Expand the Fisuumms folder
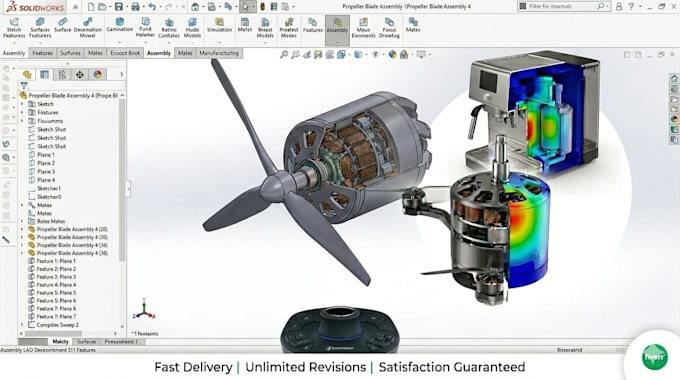The image size is (680, 380). coord(22,121)
